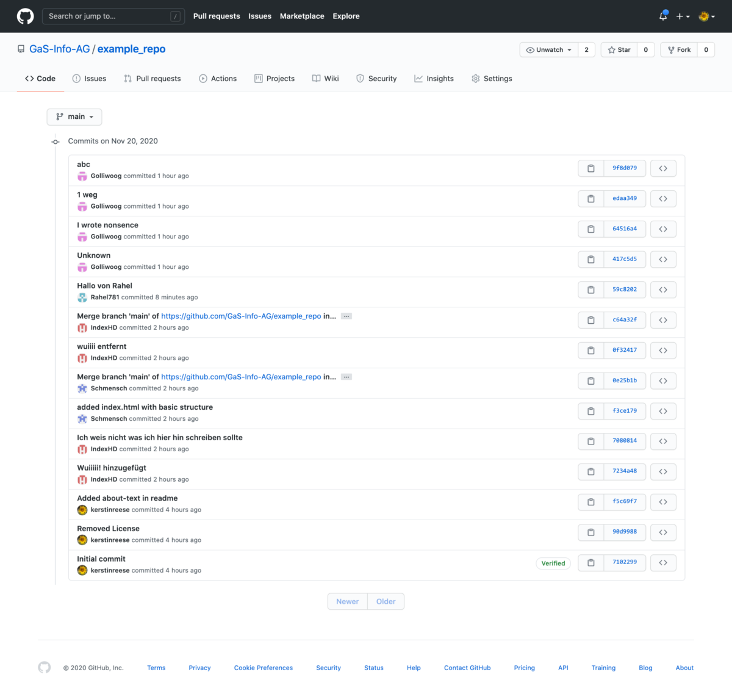Screen dimensions: 732x700
Task: Click the repository book icon next to GaS-Info-AG
Action: point(21,48)
